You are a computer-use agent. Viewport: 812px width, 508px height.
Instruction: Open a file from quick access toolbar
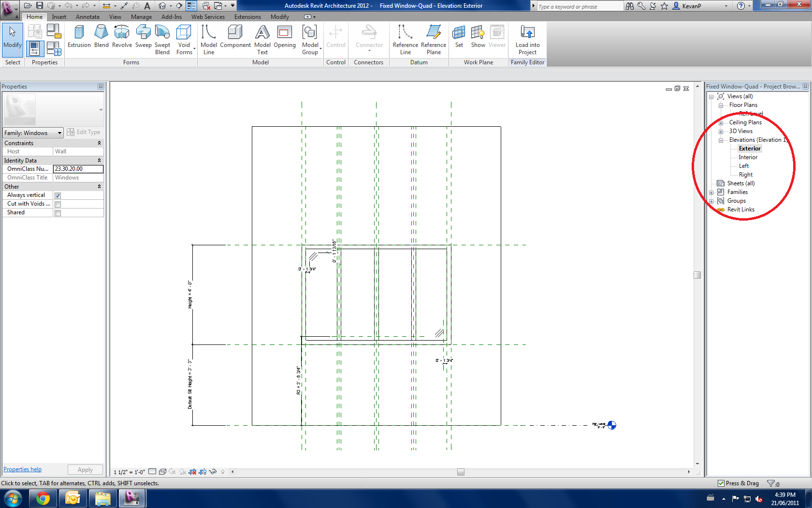pyautogui.click(x=28, y=6)
